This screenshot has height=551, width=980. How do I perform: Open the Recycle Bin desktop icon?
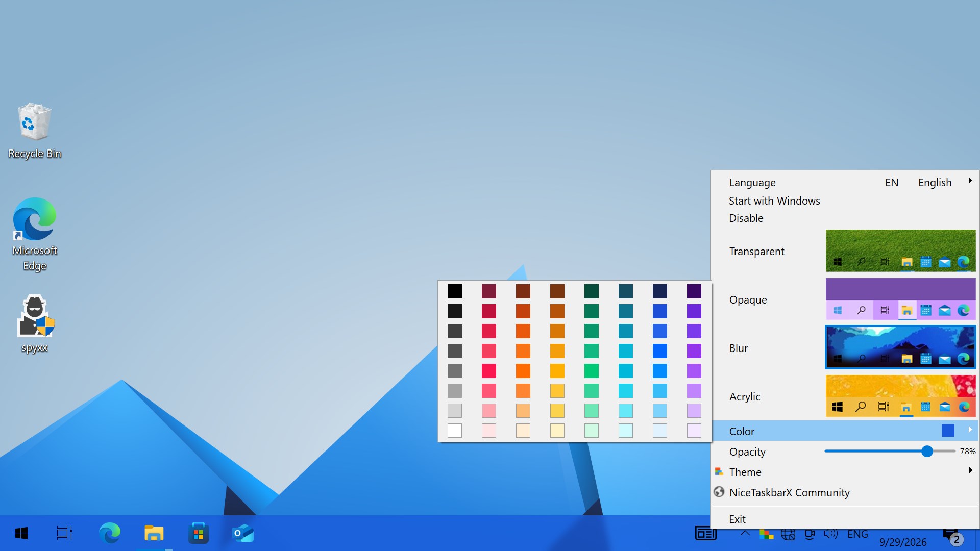35,131
